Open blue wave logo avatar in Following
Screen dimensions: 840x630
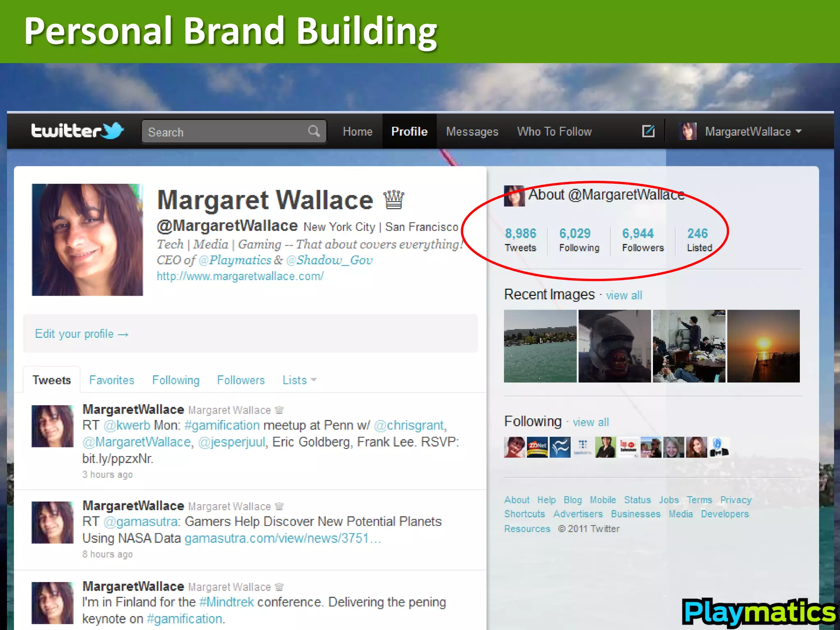[560, 447]
